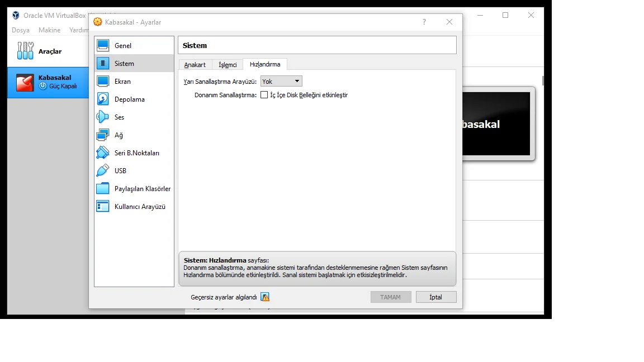Open Yarı Sanallaştırma Arayüzü dropdown
Image resolution: width=644 pixels, height=362 pixels.
pyautogui.click(x=281, y=81)
